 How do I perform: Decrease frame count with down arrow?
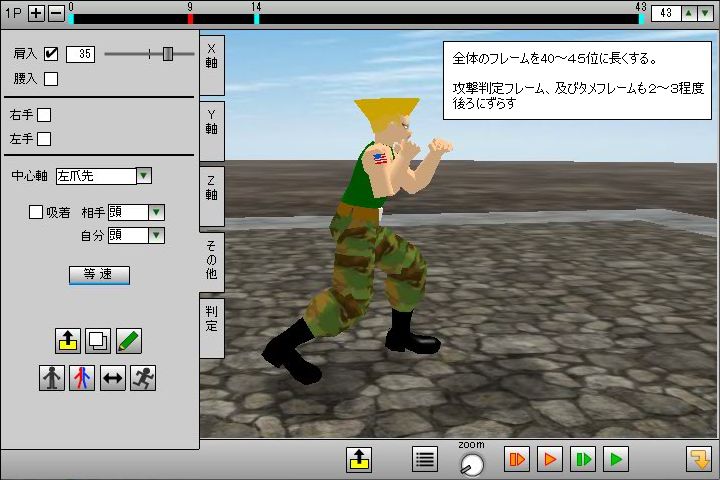[705, 13]
